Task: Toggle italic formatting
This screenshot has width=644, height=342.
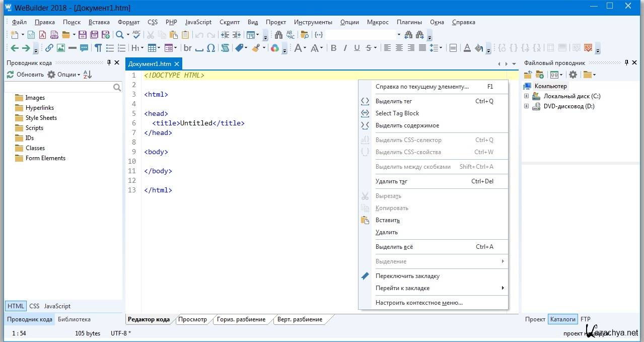Action: point(345,48)
